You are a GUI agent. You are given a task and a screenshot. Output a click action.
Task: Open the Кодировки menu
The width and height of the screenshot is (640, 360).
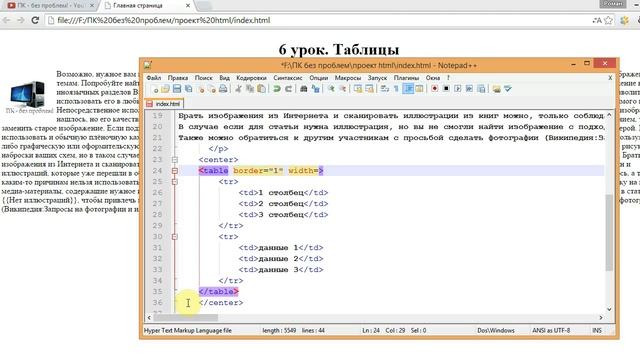(x=251, y=78)
